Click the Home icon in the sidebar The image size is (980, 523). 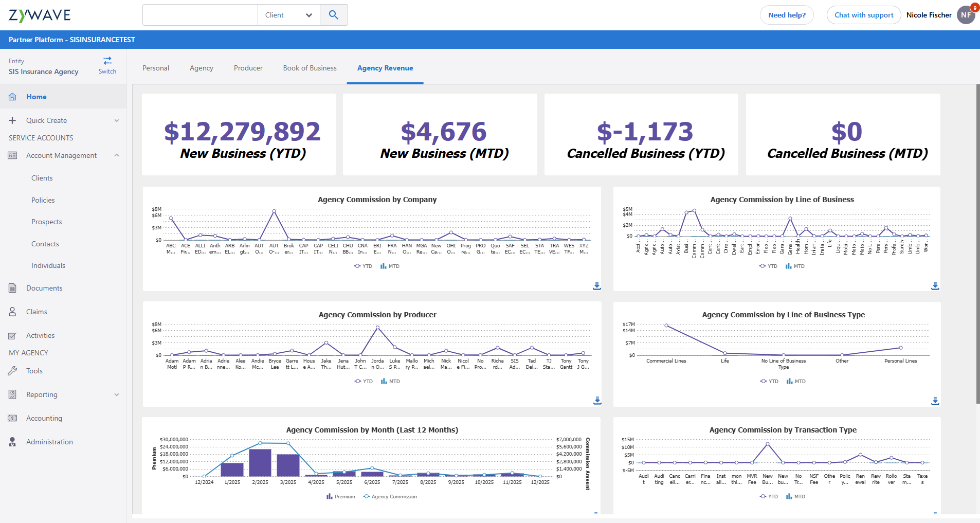click(13, 97)
